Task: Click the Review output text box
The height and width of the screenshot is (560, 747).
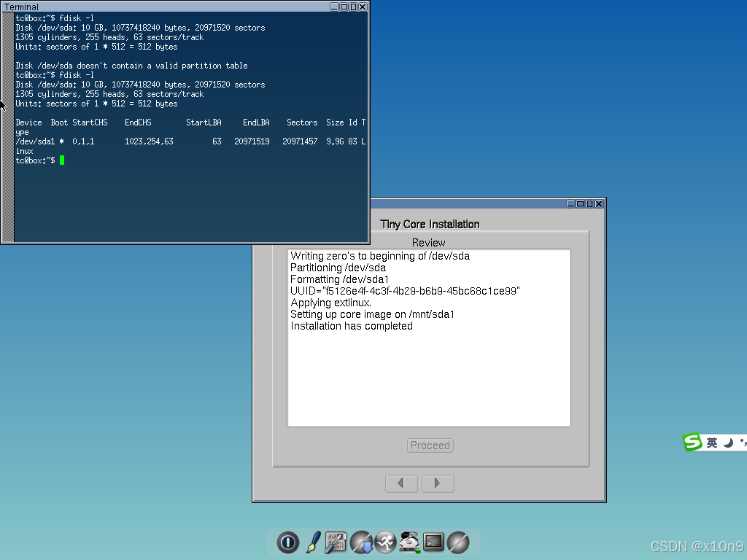Action: (x=429, y=338)
